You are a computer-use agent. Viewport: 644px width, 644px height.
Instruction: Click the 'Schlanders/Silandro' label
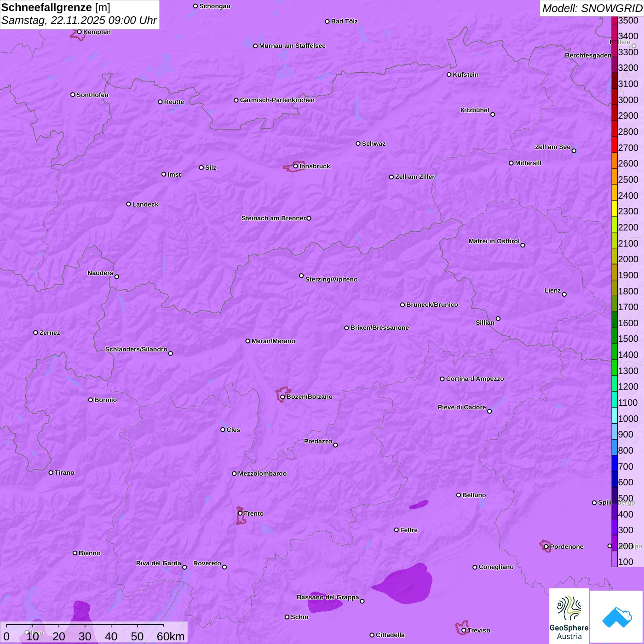[136, 349]
